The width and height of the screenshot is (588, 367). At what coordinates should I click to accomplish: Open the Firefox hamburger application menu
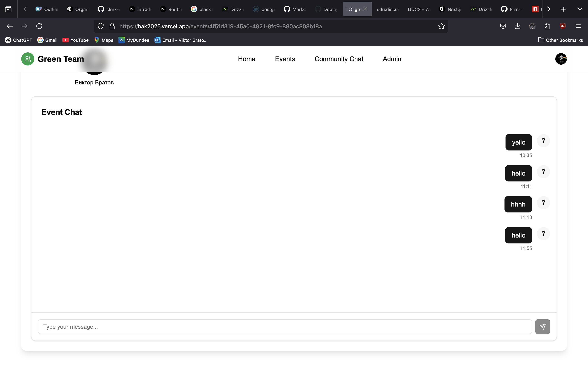[x=578, y=26]
